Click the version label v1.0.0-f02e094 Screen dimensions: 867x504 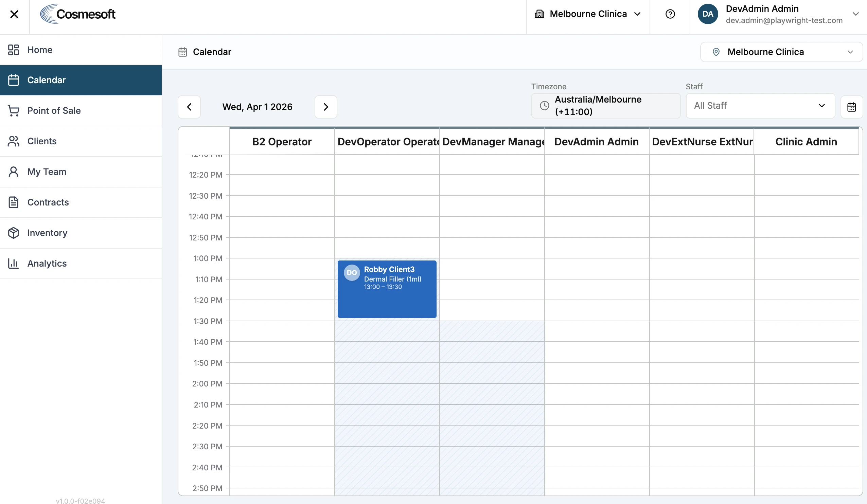pos(81,501)
